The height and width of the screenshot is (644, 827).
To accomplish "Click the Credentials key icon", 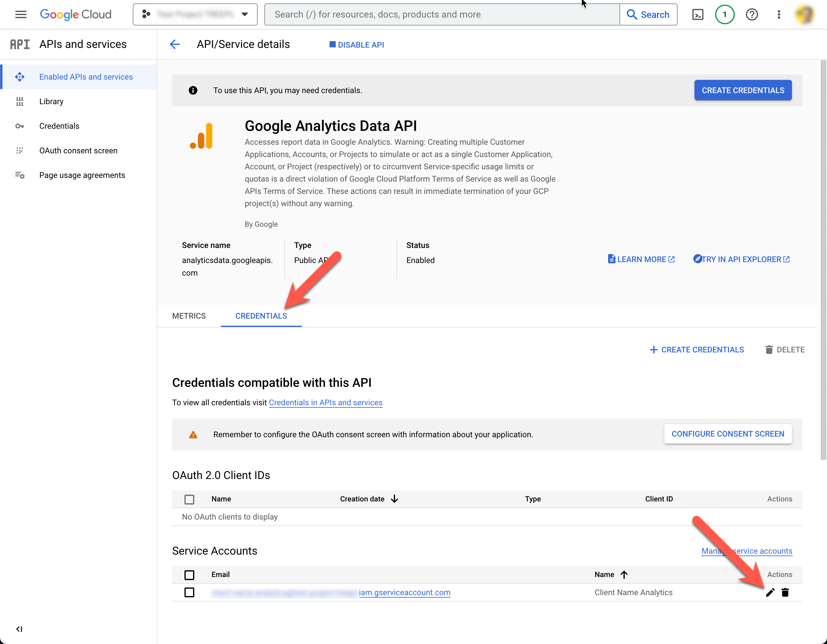I will [20, 126].
